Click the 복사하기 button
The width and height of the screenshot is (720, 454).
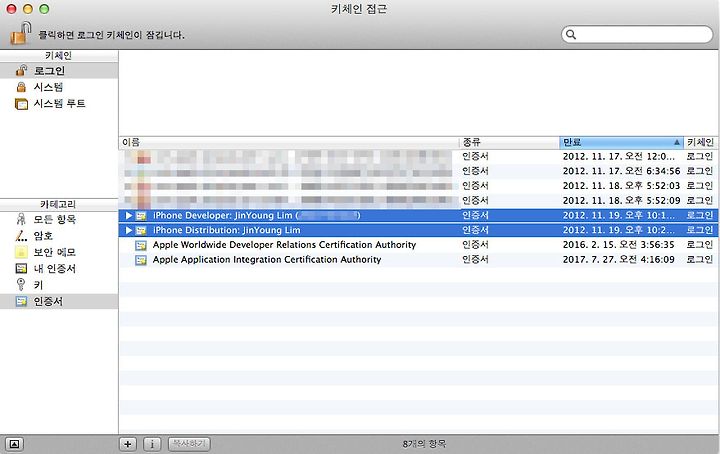click(189, 444)
